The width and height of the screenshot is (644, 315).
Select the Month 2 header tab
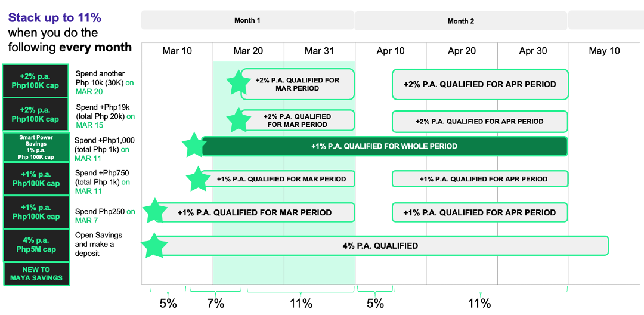(x=461, y=21)
